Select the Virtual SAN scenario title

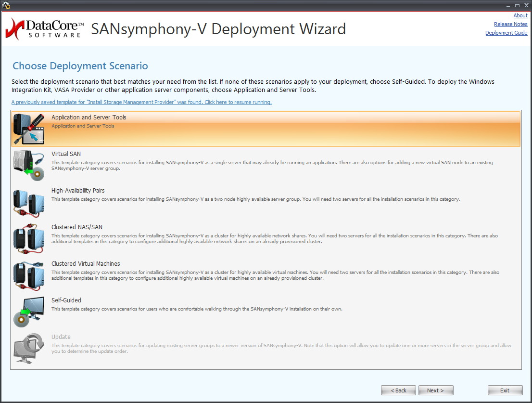point(66,154)
